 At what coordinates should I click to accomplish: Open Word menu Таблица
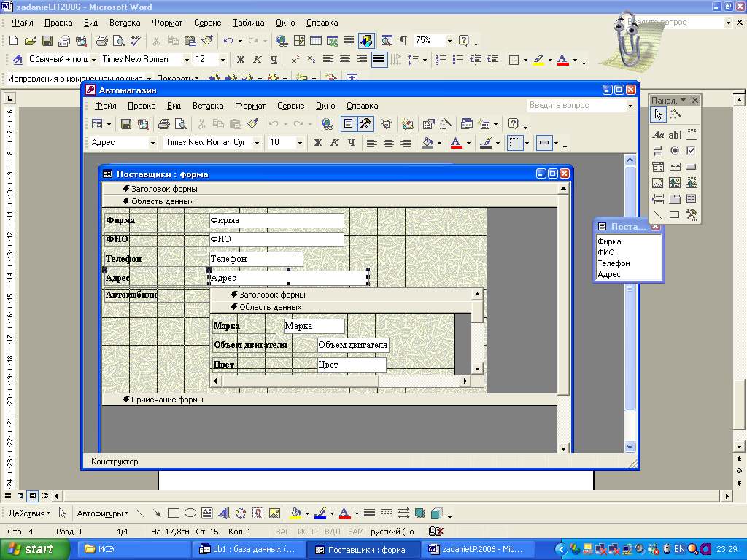248,23
